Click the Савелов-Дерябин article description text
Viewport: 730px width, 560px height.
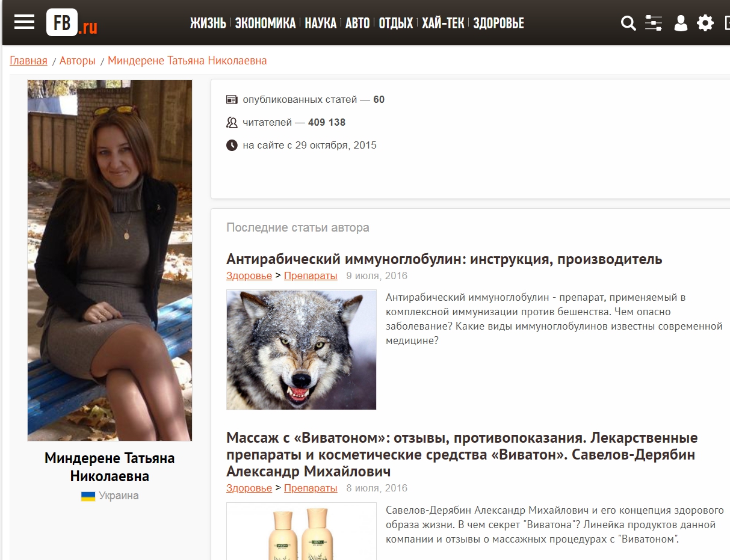[x=554, y=525]
